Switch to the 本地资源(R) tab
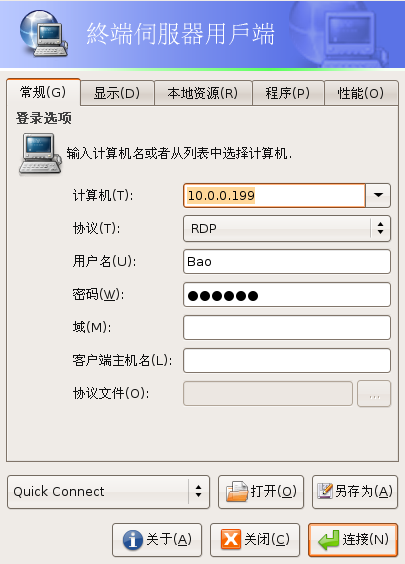 [203, 93]
